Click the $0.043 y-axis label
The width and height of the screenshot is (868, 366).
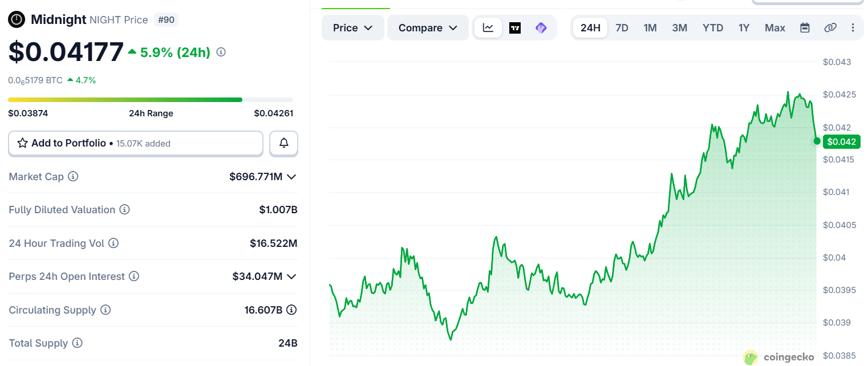(837, 62)
